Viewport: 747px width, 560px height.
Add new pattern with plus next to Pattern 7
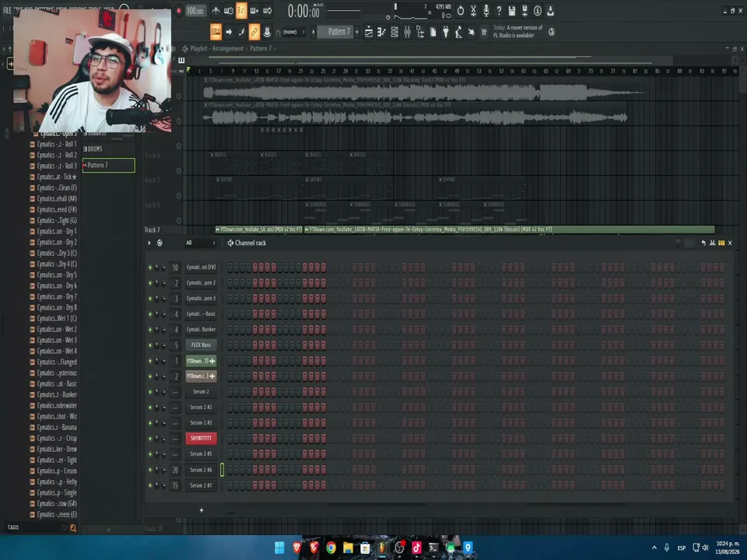point(357,32)
